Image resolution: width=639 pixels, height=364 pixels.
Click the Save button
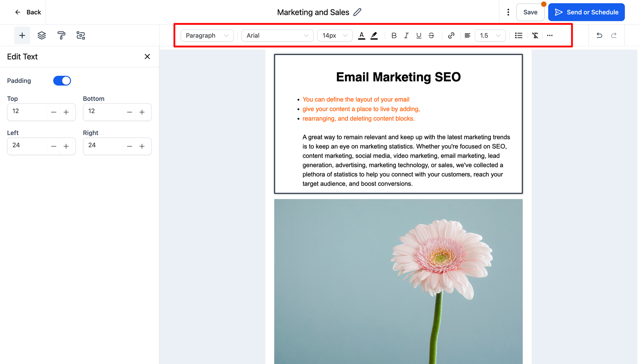click(530, 12)
